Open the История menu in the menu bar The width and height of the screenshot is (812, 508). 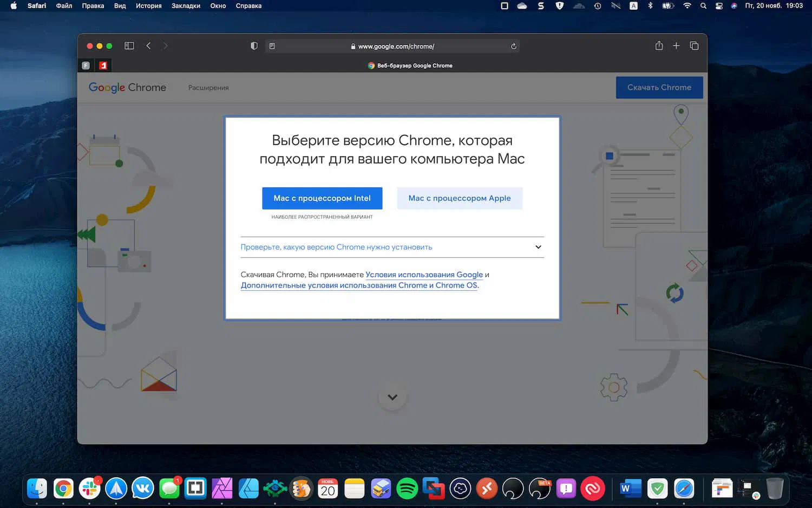(148, 6)
